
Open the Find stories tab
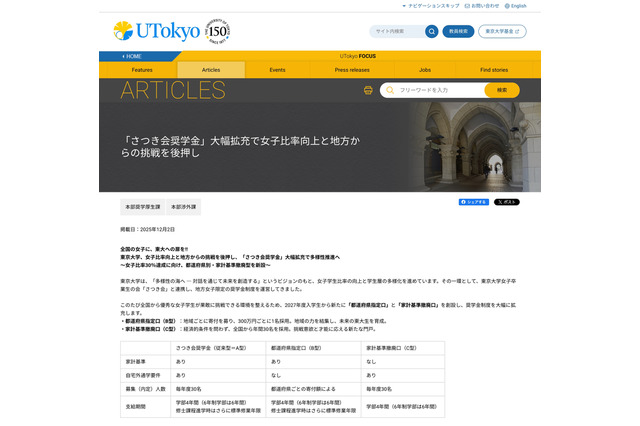coord(494,70)
